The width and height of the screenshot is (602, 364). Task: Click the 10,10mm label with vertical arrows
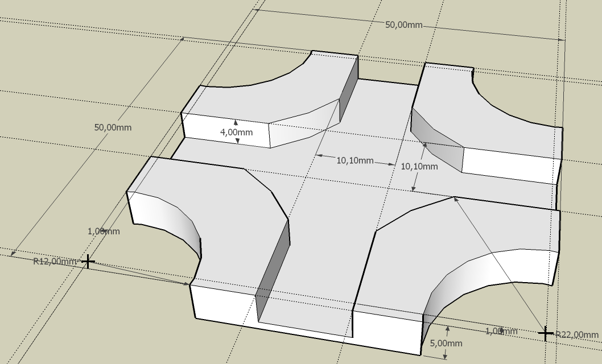419,167
